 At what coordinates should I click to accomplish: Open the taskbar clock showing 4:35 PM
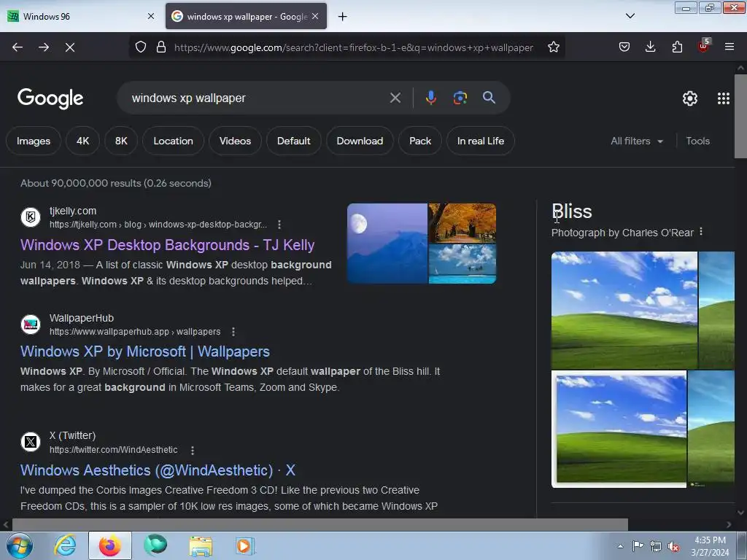click(710, 546)
